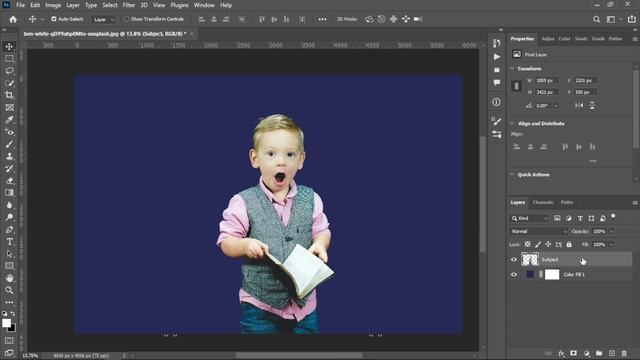Create new adjustment layer icon
The height and width of the screenshot is (360, 640).
click(x=587, y=353)
